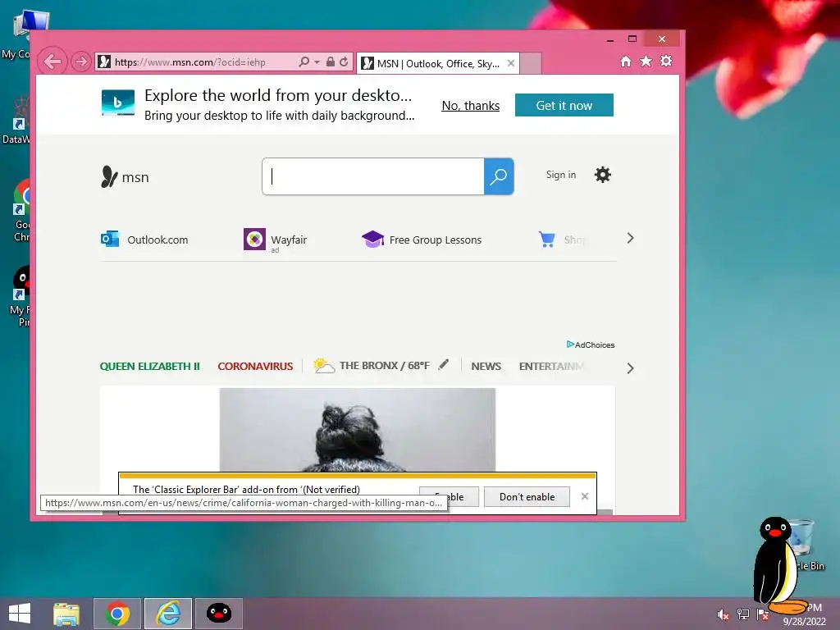Viewport: 840px width, 630px height.
Task: Minimize the Internet Explorer window
Action: tap(610, 39)
